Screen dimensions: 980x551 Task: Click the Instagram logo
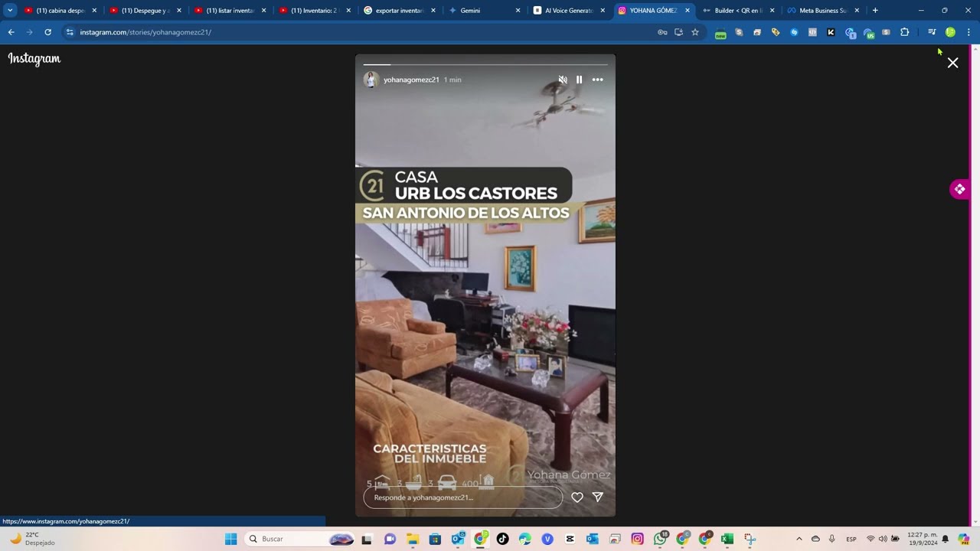coord(34,59)
